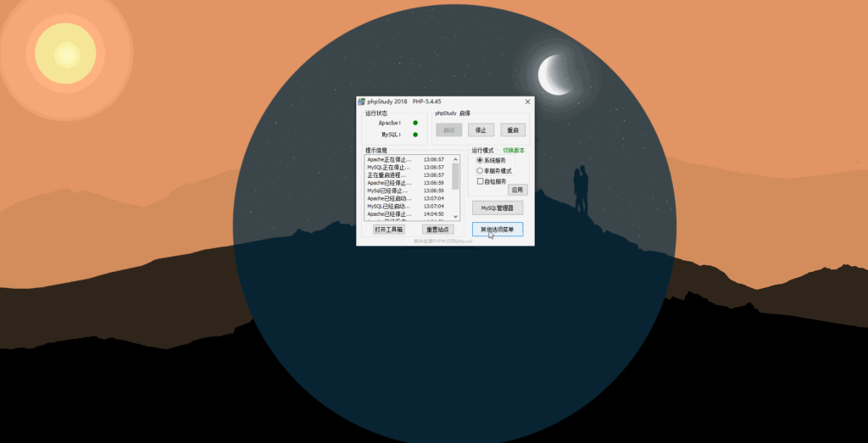This screenshot has width=868, height=443.
Task: Click the grayed 启动 start button
Action: tap(449, 130)
